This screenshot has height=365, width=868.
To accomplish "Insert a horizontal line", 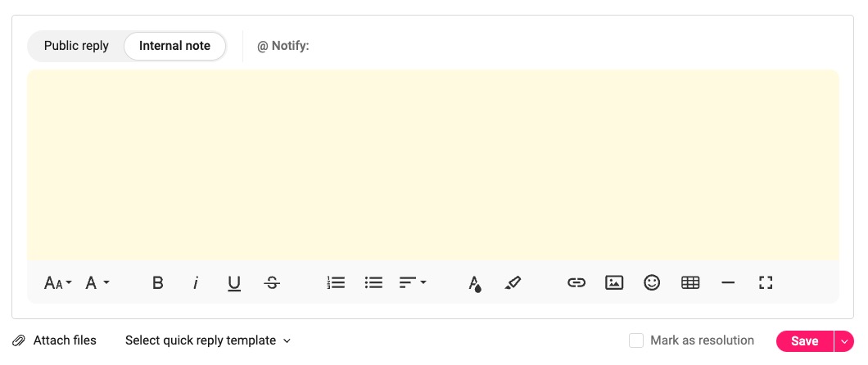I will pyautogui.click(x=728, y=282).
